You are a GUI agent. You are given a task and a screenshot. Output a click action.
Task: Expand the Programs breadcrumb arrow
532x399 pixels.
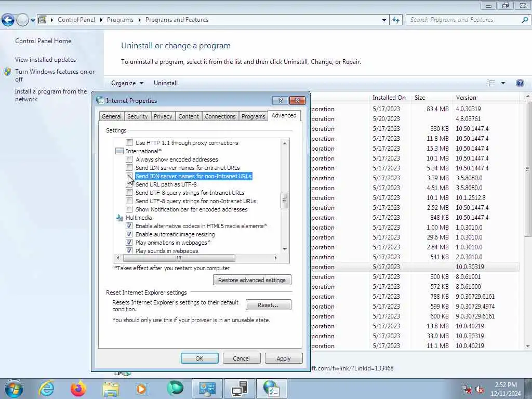click(x=139, y=20)
